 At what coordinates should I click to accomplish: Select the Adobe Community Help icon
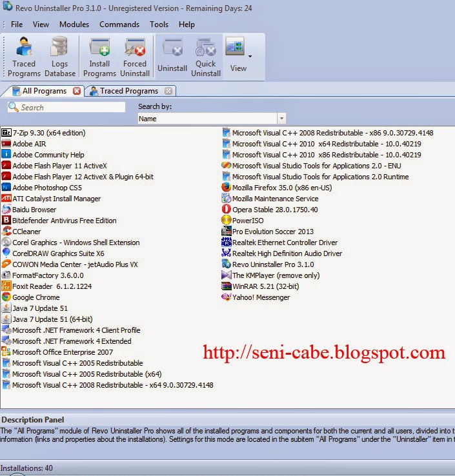click(x=6, y=155)
